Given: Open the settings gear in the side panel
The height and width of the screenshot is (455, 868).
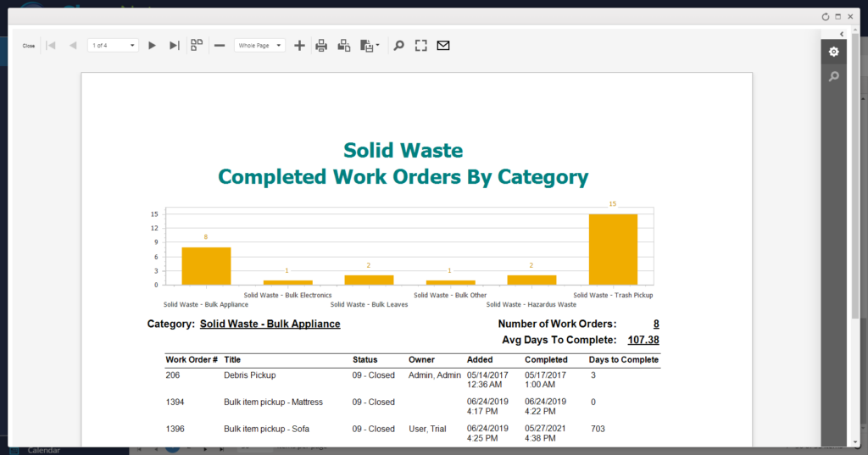Looking at the screenshot, I should click(834, 52).
